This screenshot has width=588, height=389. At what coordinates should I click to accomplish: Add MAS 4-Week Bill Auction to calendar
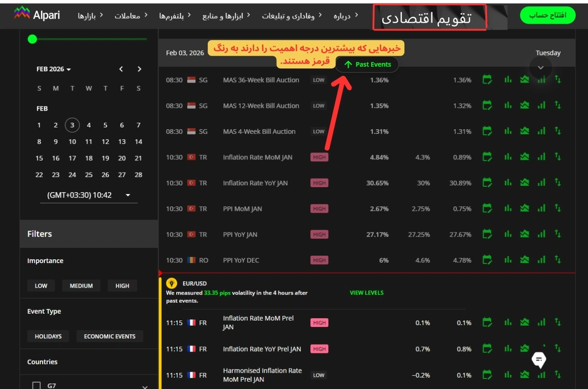click(488, 131)
